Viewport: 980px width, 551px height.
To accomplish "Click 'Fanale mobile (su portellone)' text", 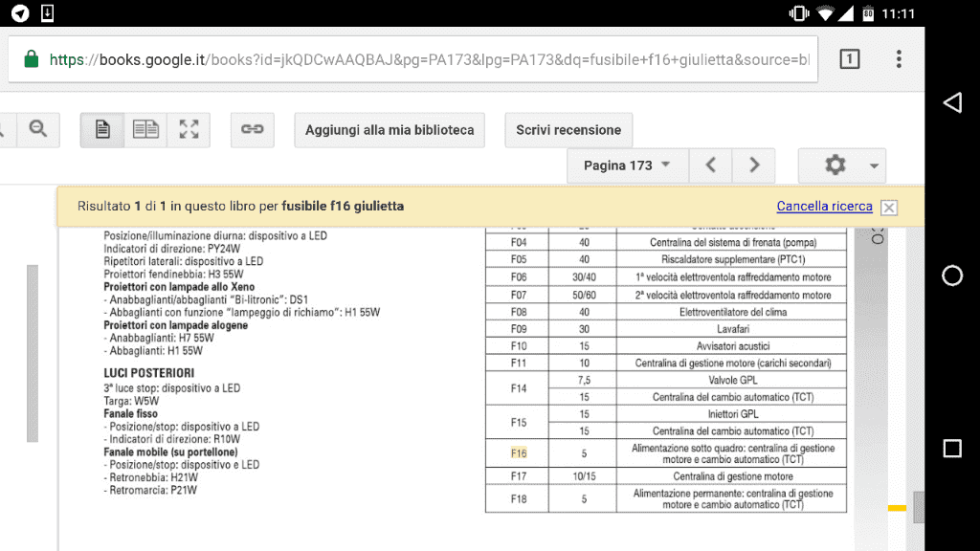I will coord(170,452).
